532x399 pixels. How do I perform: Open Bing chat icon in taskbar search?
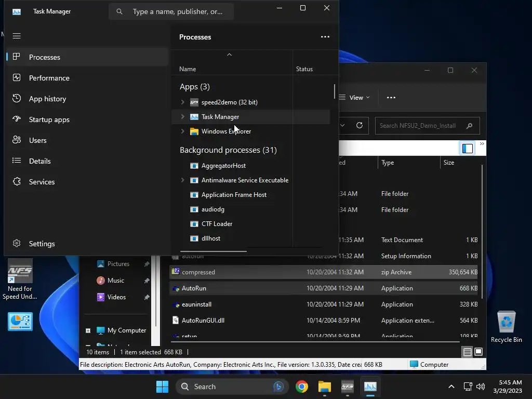click(278, 387)
